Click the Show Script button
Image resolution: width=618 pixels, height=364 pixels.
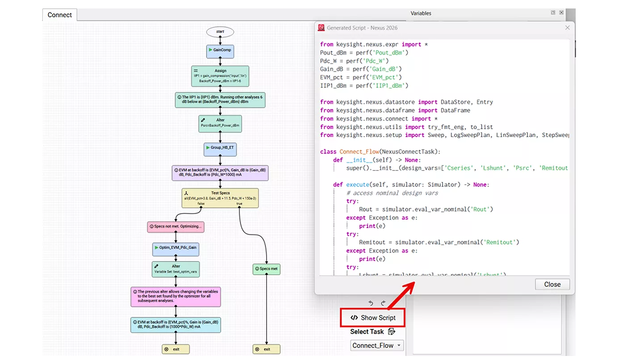(x=372, y=318)
